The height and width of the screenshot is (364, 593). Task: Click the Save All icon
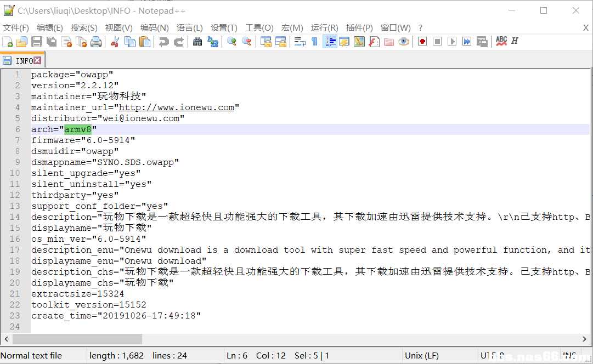coord(52,42)
